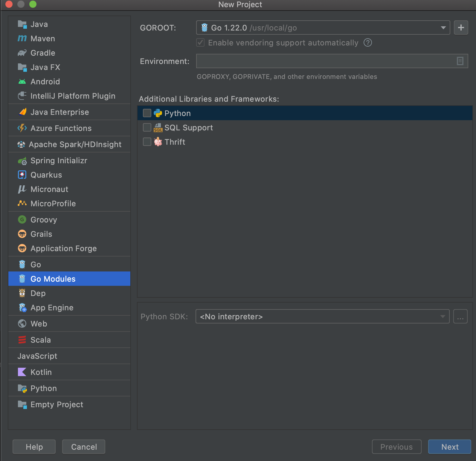The image size is (476, 461).
Task: Toggle Enable vendoring support automatically checkbox
Action: [200, 42]
